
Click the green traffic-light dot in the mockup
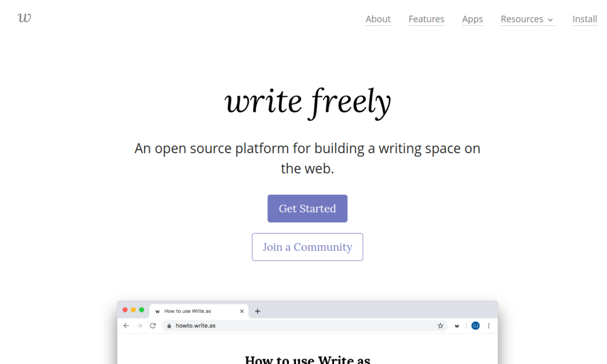[x=142, y=309]
